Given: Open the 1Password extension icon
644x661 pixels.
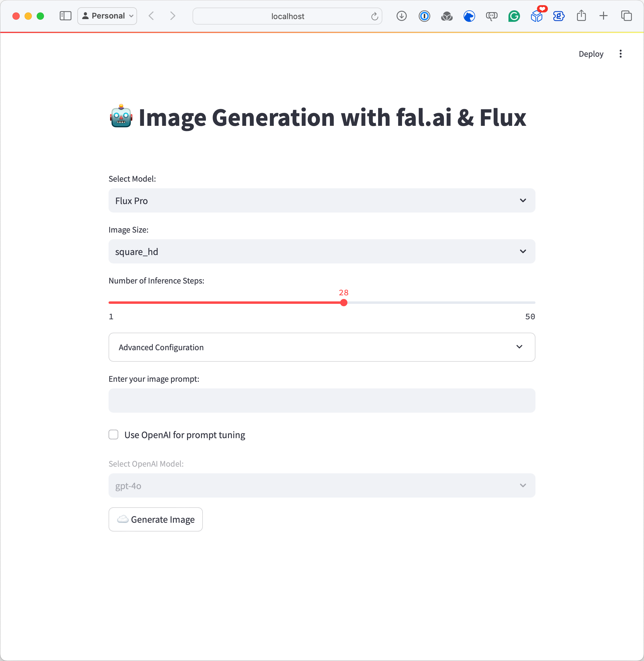Looking at the screenshot, I should pos(424,16).
